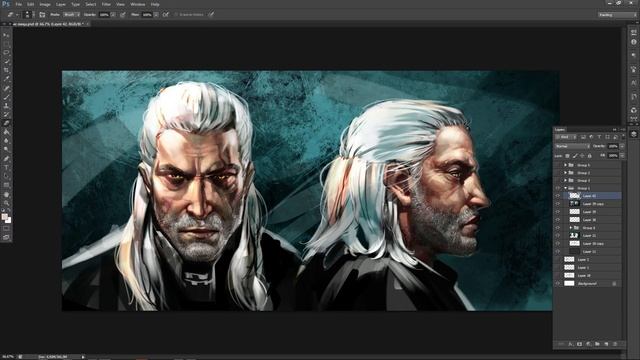
Task: Select the Dodge tool
Action: [6, 150]
